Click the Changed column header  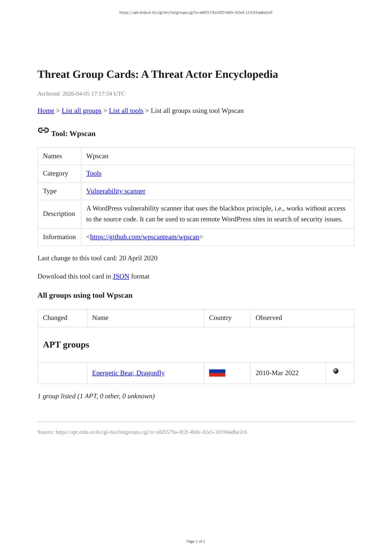(55, 318)
